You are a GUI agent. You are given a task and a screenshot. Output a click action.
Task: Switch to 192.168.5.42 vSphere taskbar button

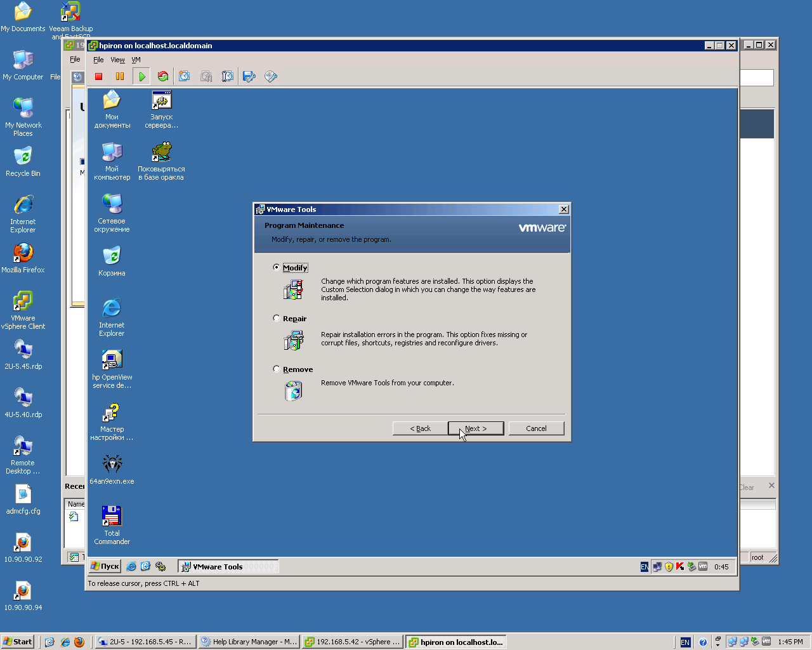pos(352,642)
